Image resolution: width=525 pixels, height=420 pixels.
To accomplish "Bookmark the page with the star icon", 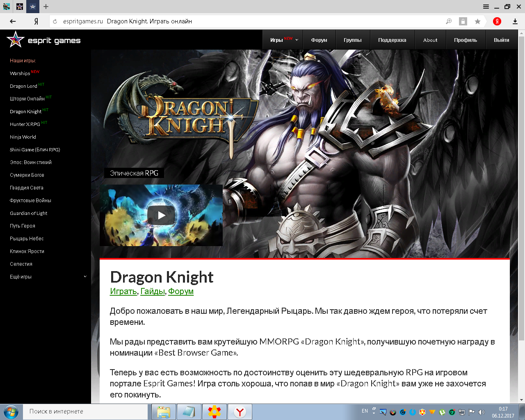I will point(477,21).
